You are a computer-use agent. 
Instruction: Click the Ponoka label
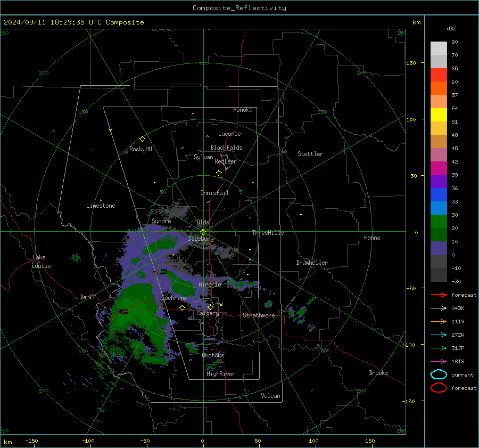point(243,110)
